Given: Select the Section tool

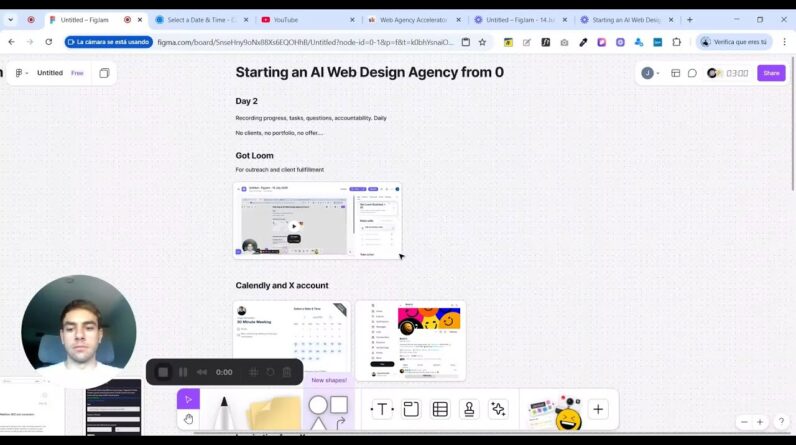Looking at the screenshot, I should click(x=411, y=409).
